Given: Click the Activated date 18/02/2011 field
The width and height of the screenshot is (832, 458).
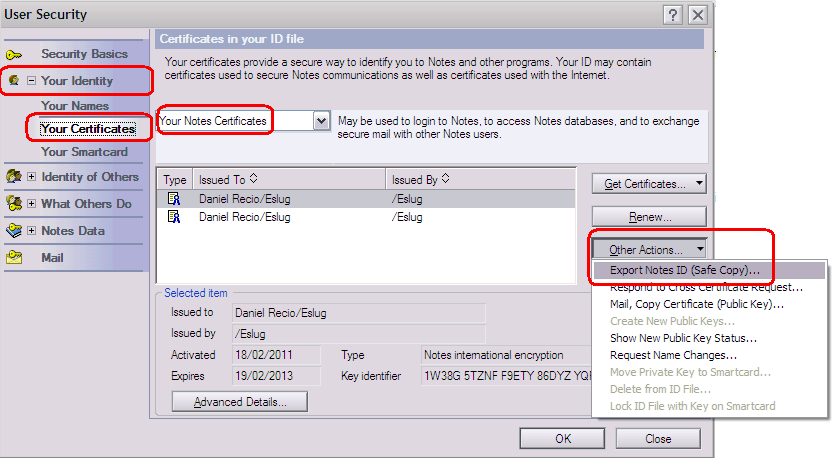Looking at the screenshot, I should pos(276,355).
